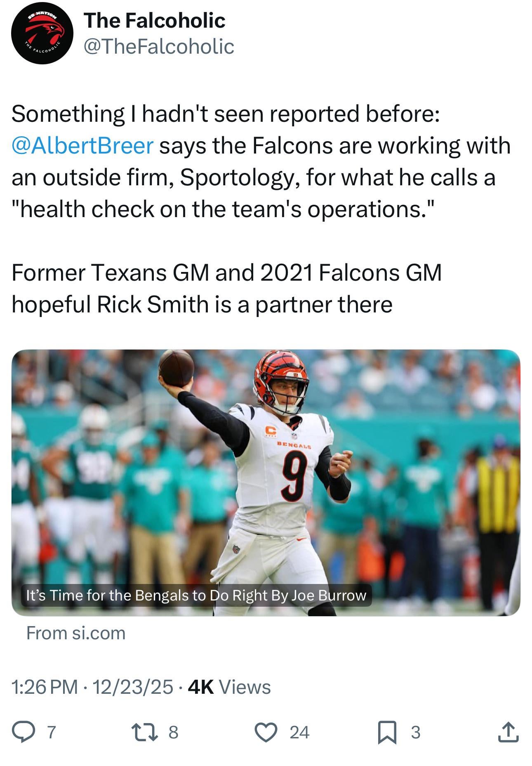Image resolution: width=532 pixels, height=766 pixels.
Task: View the 24 likes count
Action: 299,732
